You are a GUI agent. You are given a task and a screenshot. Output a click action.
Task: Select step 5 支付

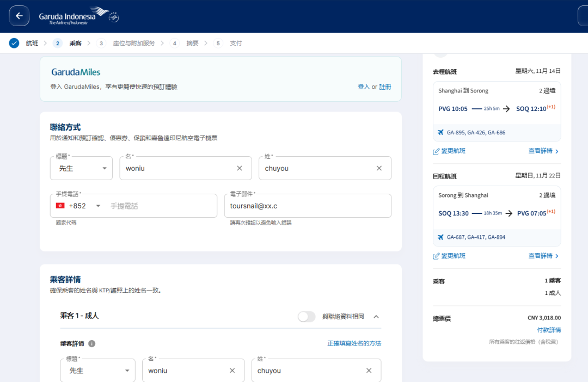point(236,43)
